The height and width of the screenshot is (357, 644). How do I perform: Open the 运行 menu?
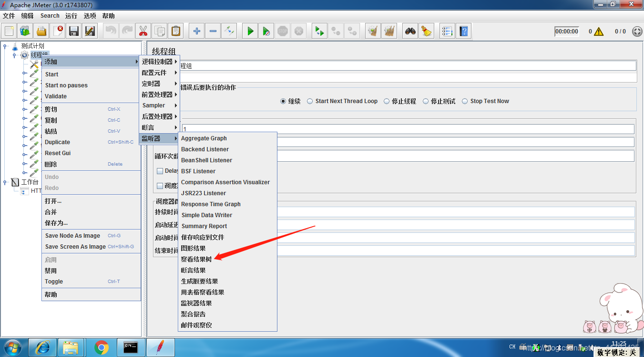(71, 16)
